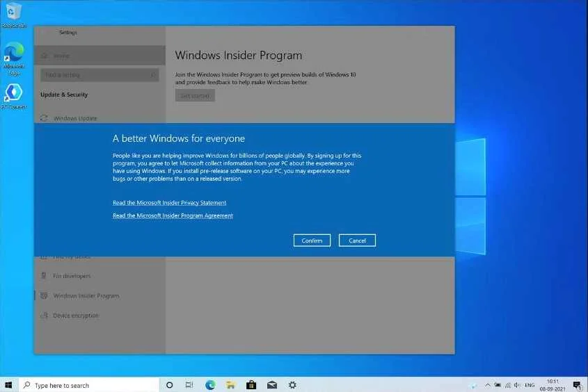Click the Windows Insider Program sidebar icon
Screen dimensions: 588x392
point(44,296)
